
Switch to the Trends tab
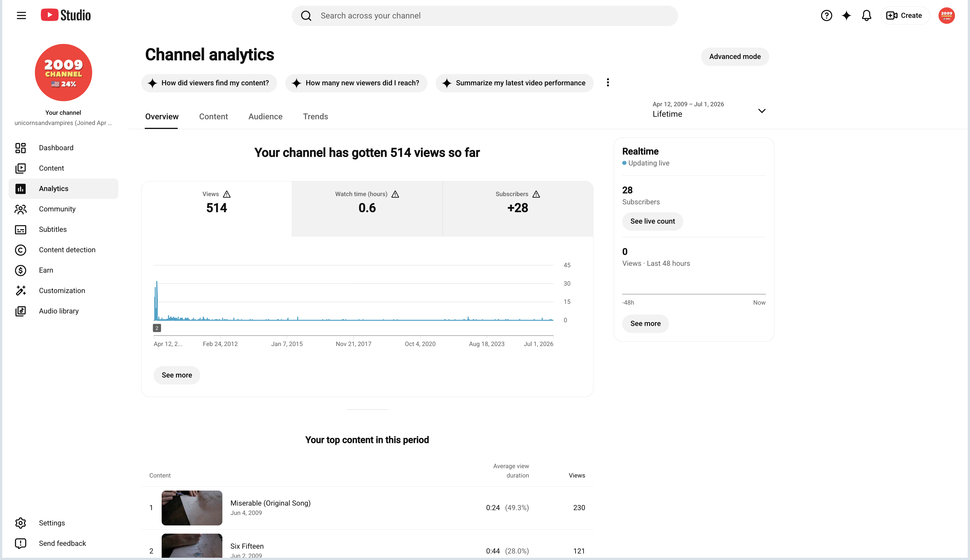point(315,116)
